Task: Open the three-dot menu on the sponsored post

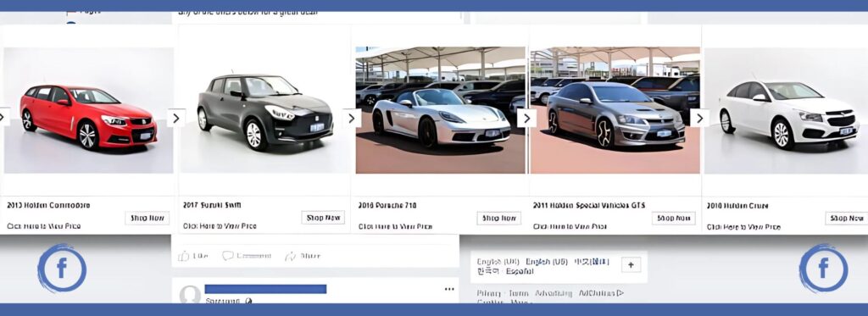Action: click(x=449, y=289)
